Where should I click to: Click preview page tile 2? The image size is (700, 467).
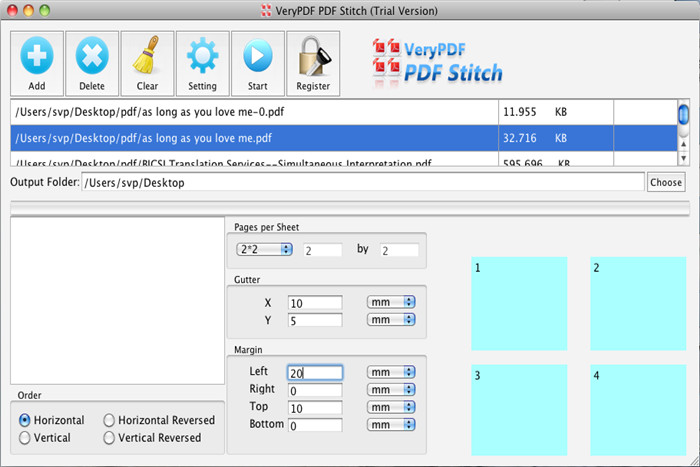(x=638, y=303)
